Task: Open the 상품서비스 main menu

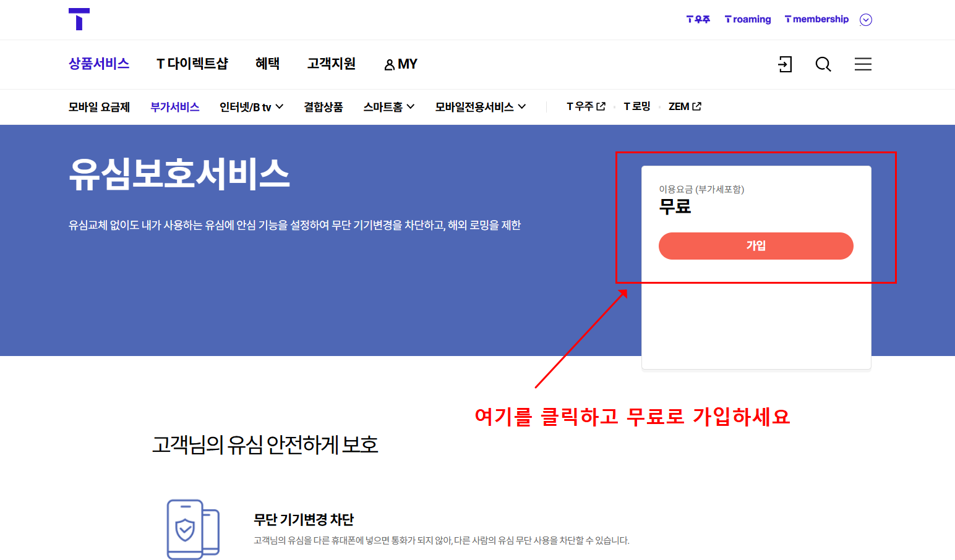Action: click(99, 64)
